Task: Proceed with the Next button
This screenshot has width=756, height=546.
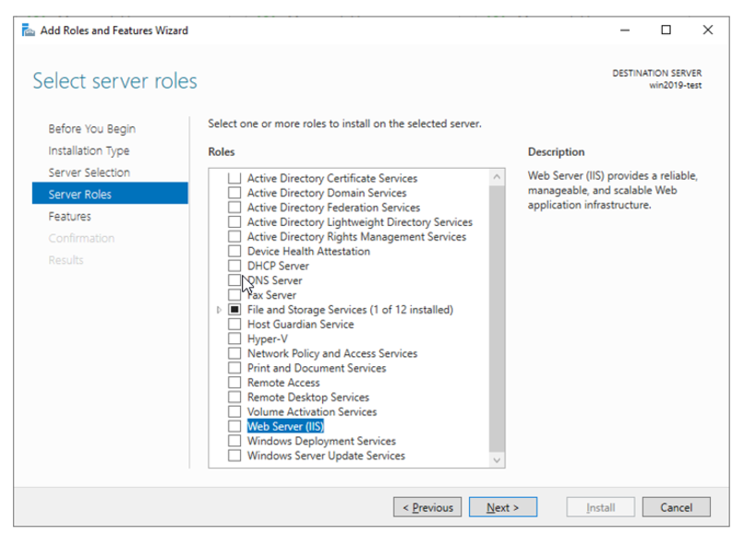Action: click(x=503, y=507)
